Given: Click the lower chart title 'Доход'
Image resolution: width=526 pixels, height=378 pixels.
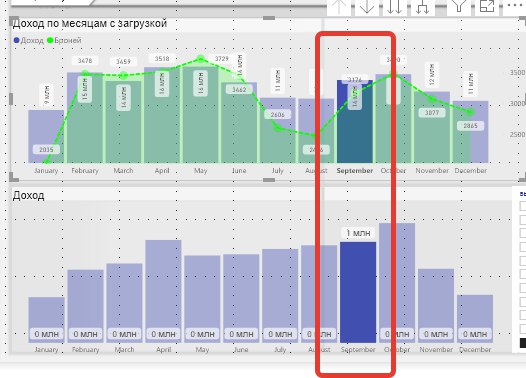Looking at the screenshot, I should tap(29, 195).
